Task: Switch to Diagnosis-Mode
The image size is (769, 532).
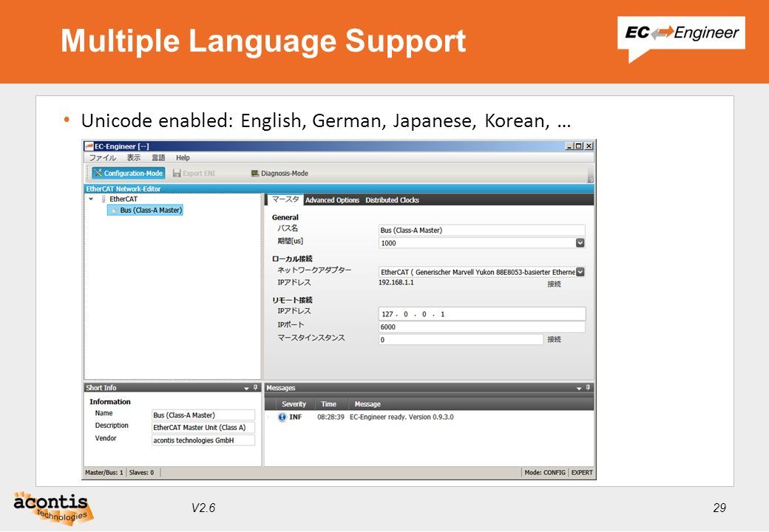Action: pos(280,174)
